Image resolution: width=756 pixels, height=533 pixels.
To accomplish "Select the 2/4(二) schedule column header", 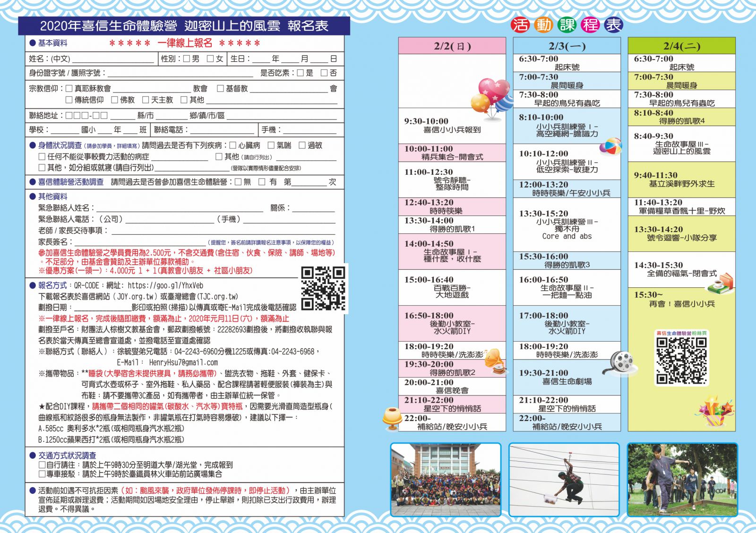I will click(x=681, y=46).
